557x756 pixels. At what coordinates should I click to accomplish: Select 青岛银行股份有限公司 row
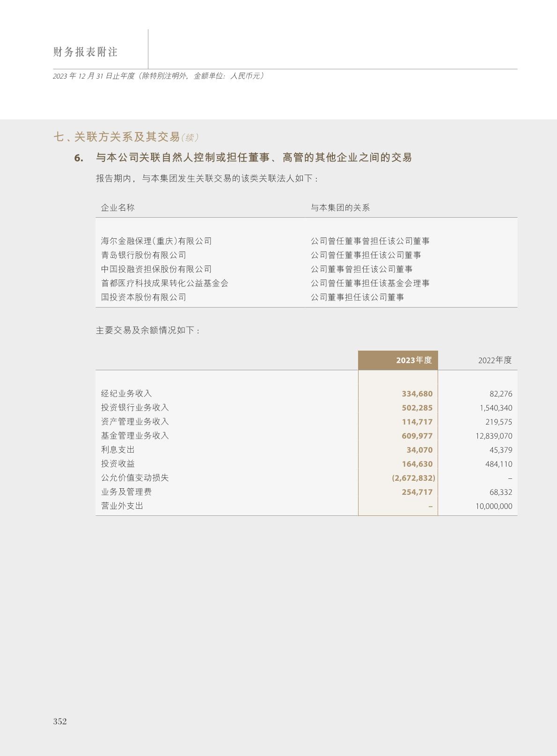[143, 255]
